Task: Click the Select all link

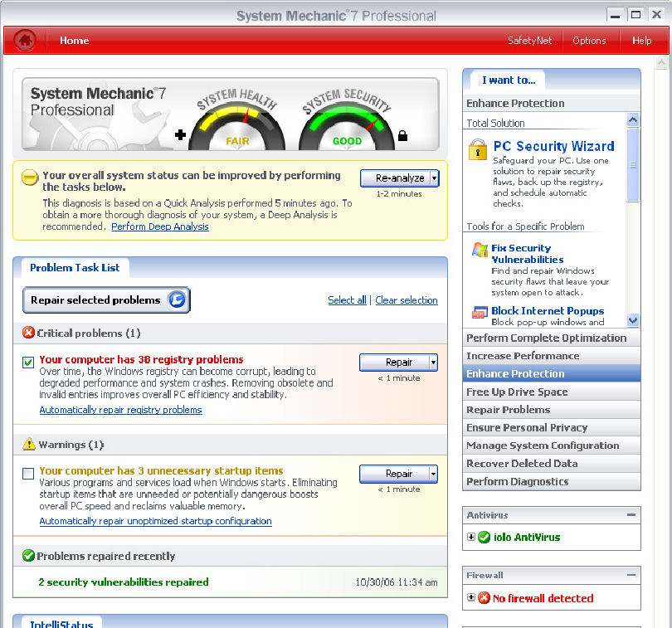Action: tap(347, 300)
